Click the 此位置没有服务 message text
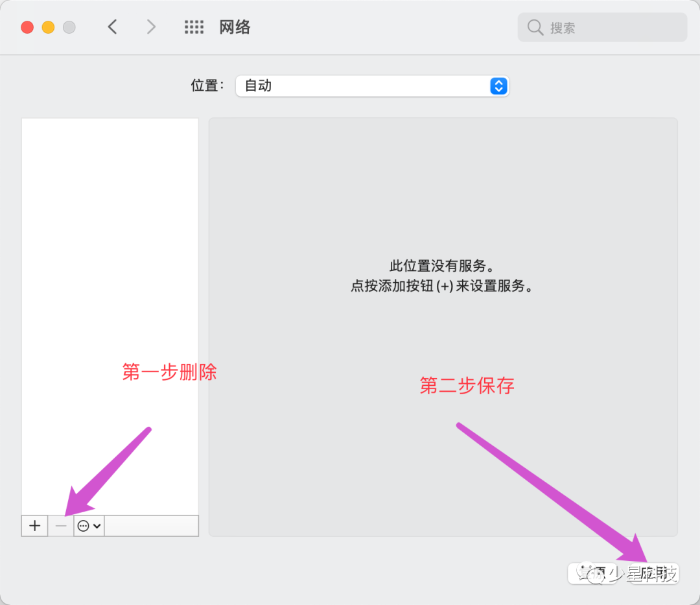Screen dimensions: 700x605 click(x=443, y=265)
